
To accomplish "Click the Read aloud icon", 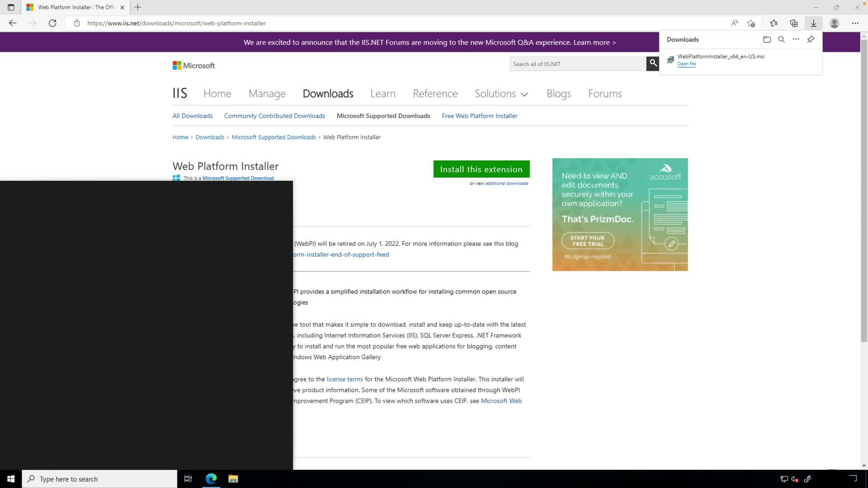I will click(735, 23).
